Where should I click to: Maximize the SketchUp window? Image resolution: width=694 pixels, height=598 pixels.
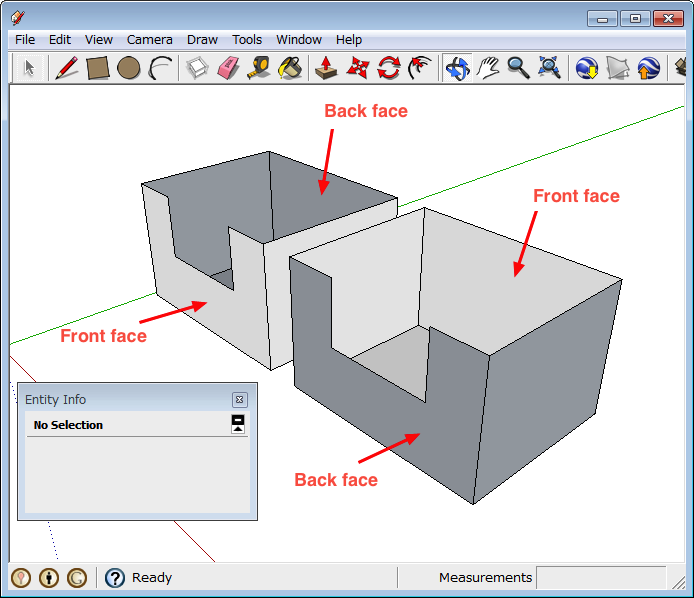(635, 19)
